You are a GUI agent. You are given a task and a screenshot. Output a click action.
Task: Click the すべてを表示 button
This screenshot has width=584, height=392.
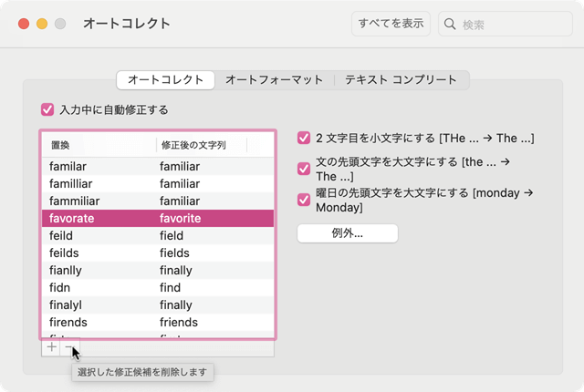click(391, 24)
